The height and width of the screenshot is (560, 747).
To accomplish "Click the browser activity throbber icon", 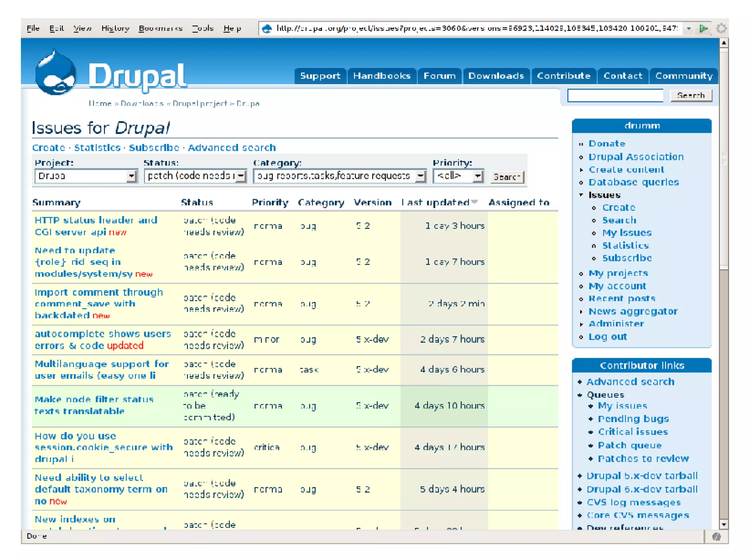I will pyautogui.click(x=721, y=28).
